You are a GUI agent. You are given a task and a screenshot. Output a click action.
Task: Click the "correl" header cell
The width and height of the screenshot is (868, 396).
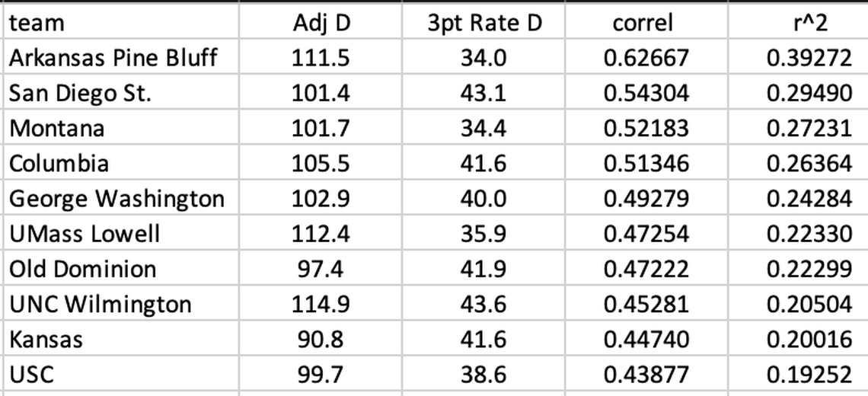click(x=643, y=23)
